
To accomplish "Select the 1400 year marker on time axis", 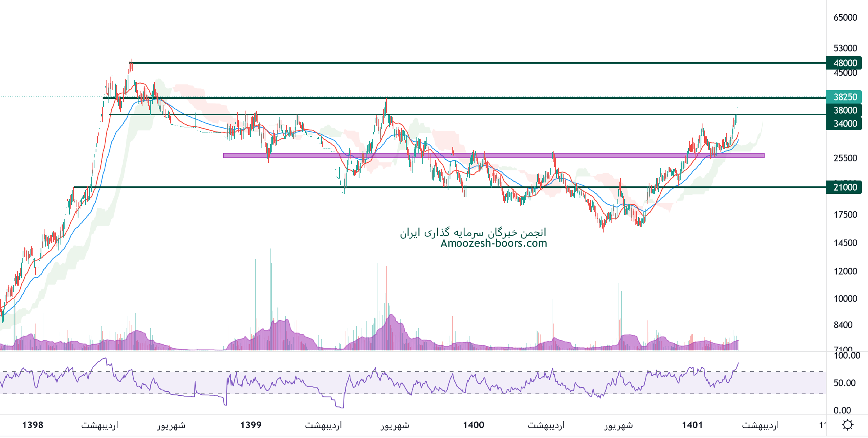I will (x=473, y=425).
